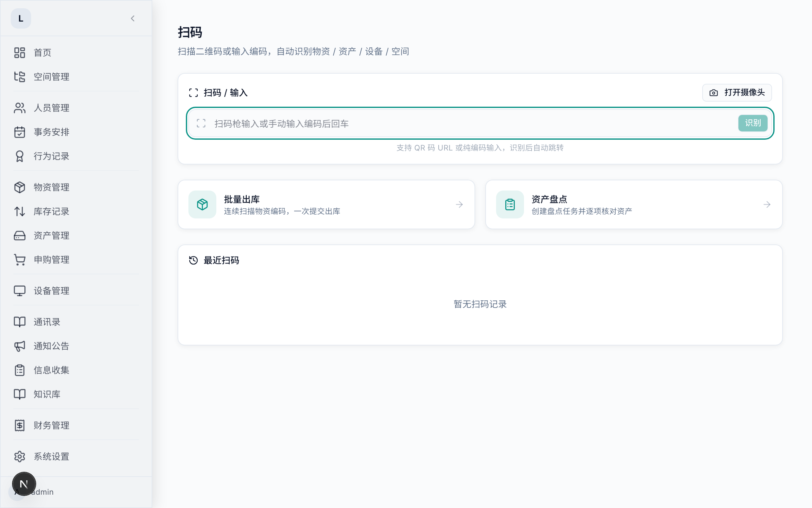
Task: Click the 识别 button
Action: click(753, 123)
